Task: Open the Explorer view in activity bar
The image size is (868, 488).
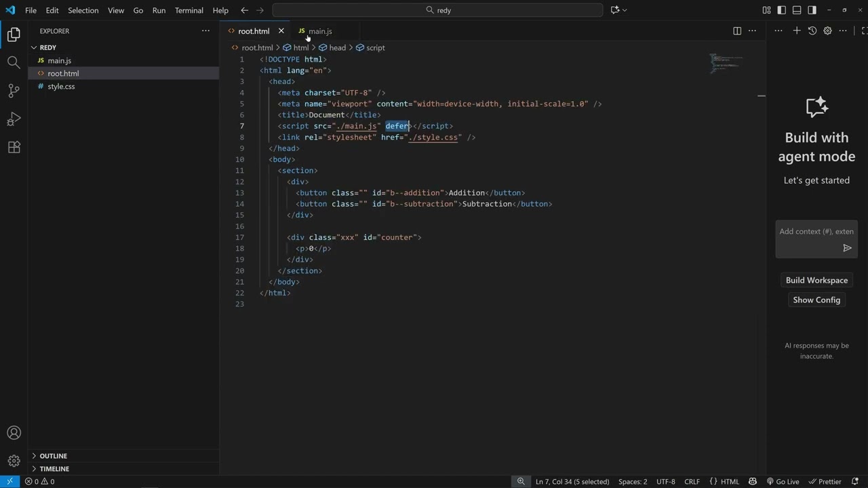Action: (14, 35)
